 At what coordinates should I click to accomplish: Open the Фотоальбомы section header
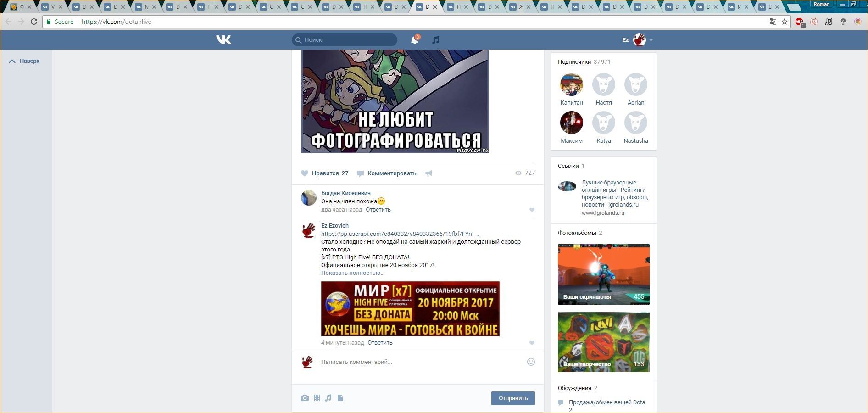point(580,233)
